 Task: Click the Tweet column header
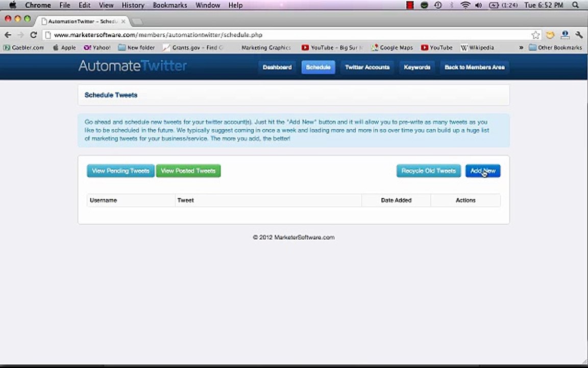point(268,200)
